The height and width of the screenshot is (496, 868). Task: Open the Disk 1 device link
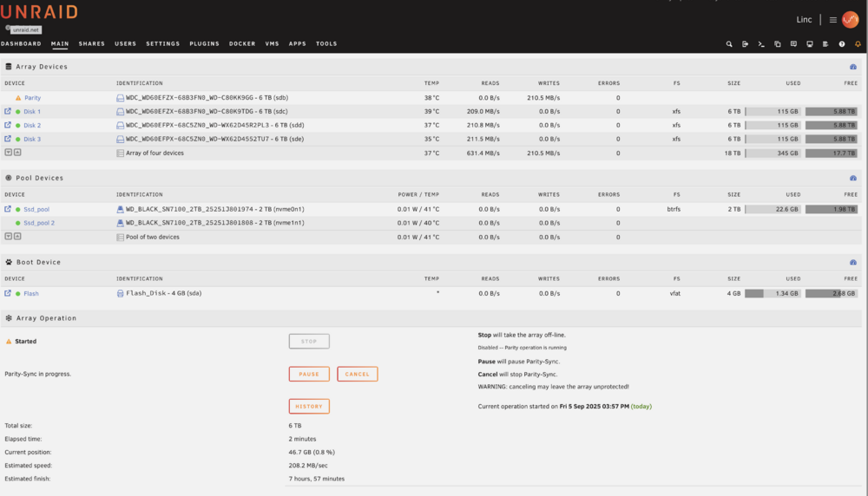coord(32,112)
